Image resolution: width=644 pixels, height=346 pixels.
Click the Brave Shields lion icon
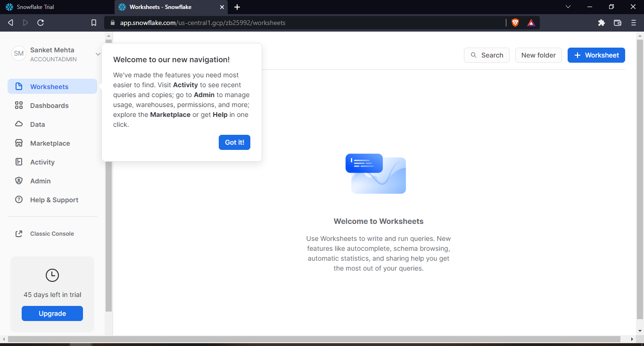[515, 23]
